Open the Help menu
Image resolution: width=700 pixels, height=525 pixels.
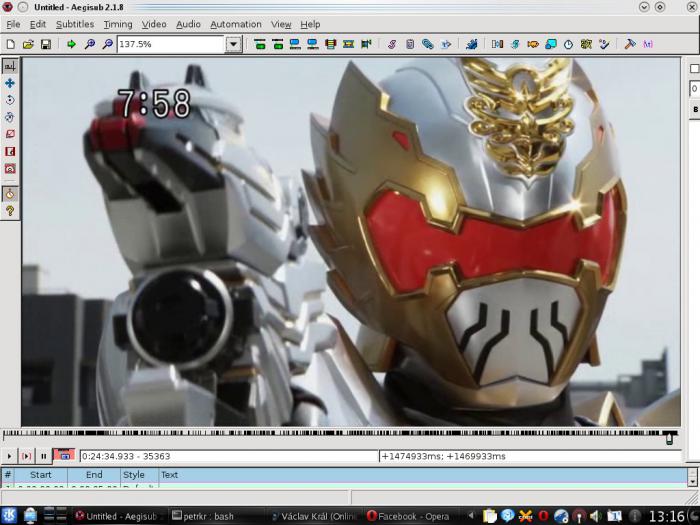[310, 24]
